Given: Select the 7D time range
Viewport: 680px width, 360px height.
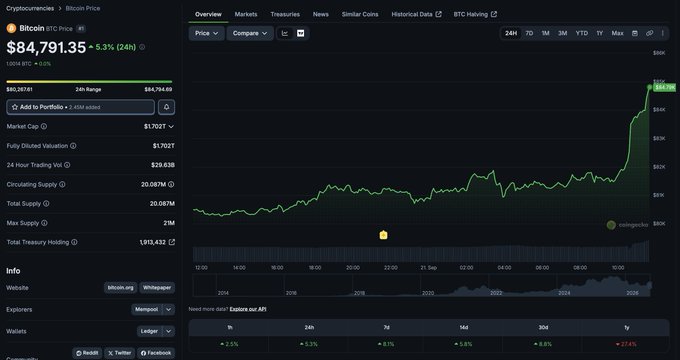Looking at the screenshot, I should pos(529,33).
